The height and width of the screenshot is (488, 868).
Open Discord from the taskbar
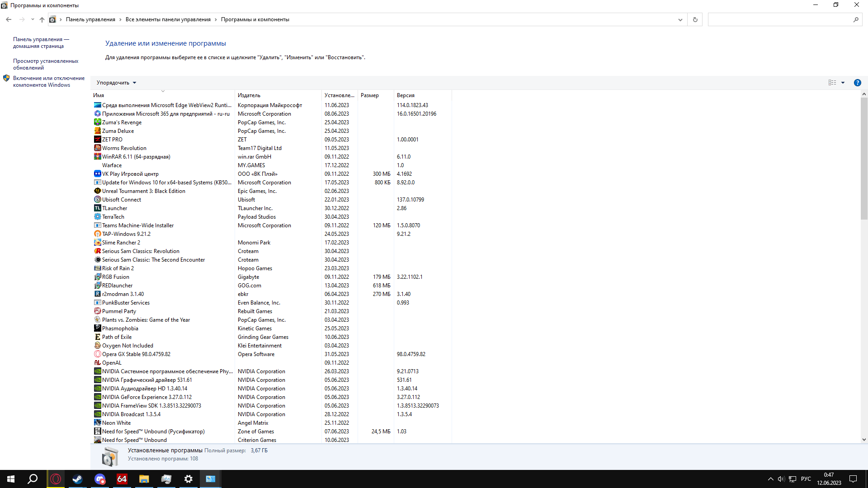[x=100, y=479]
